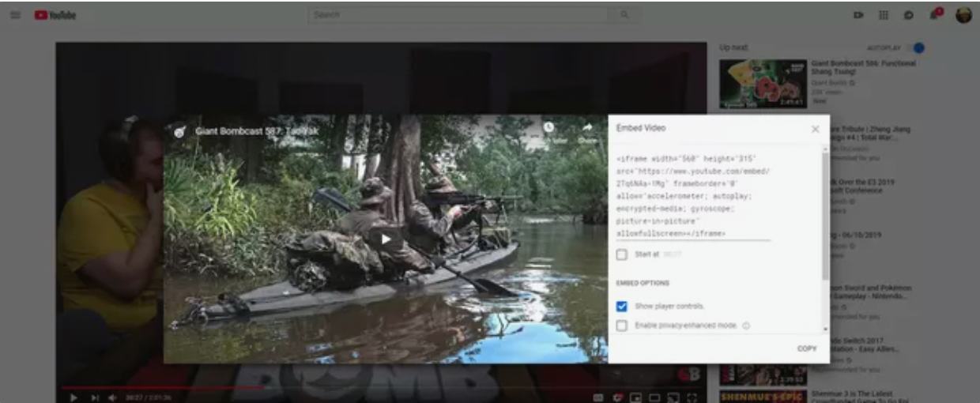Image resolution: width=980 pixels, height=403 pixels.
Task: Play the embed preview video
Action: [386, 239]
